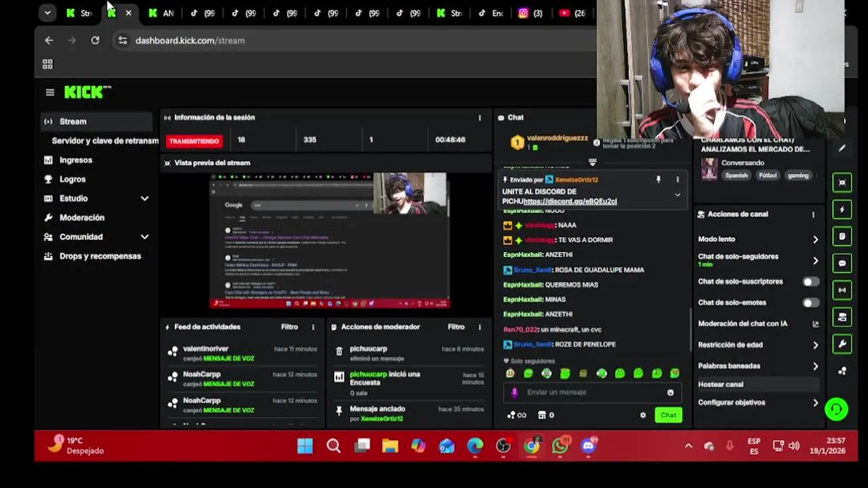Click Hostear canal
868x488 pixels.
pos(759,384)
